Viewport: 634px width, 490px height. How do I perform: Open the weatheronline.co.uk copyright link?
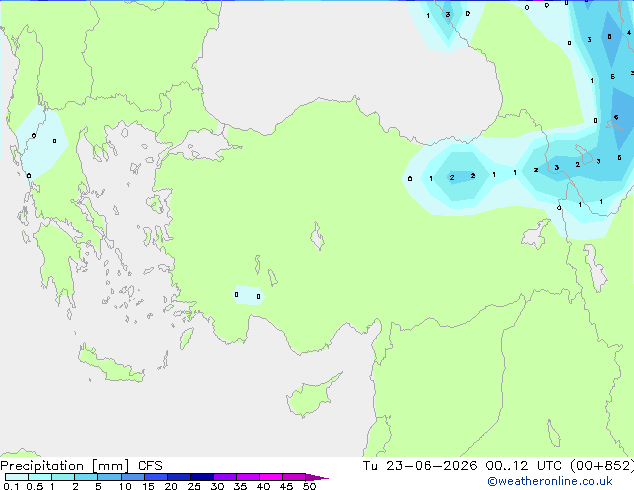[x=550, y=481]
